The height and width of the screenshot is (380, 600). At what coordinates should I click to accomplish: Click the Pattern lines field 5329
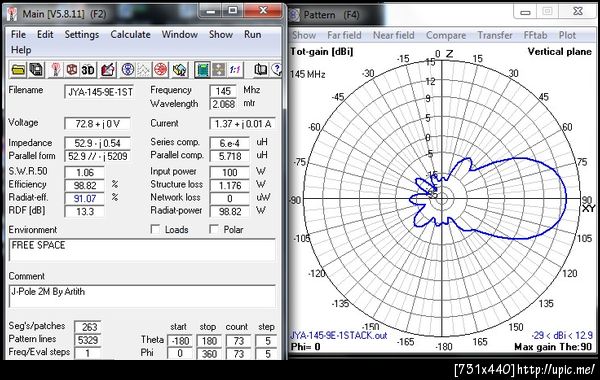[x=88, y=340]
